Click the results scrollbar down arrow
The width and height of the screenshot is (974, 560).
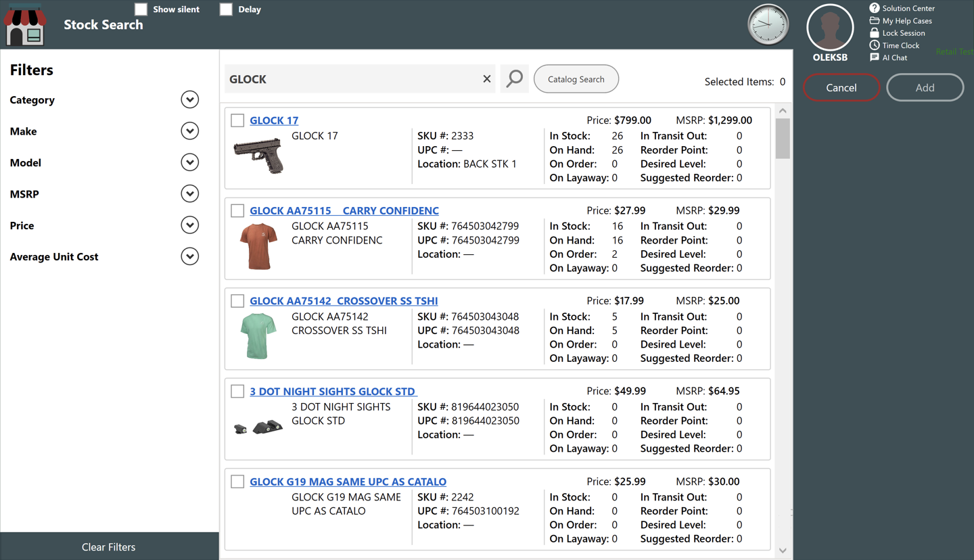[x=783, y=551]
